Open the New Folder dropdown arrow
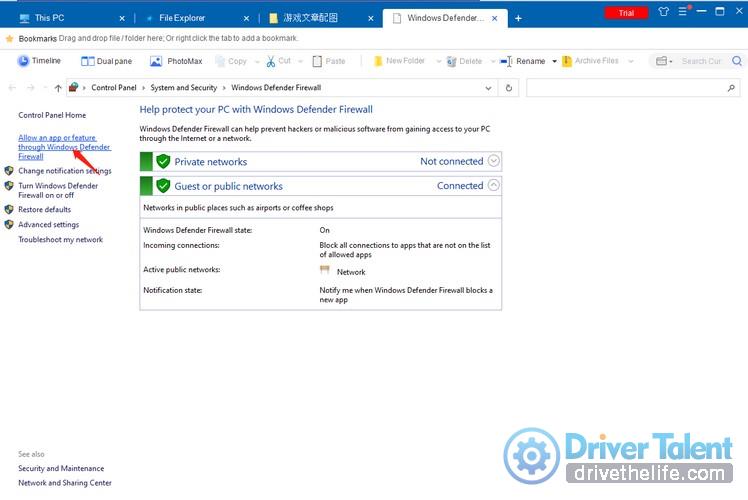The height and width of the screenshot is (500, 748). click(x=438, y=61)
